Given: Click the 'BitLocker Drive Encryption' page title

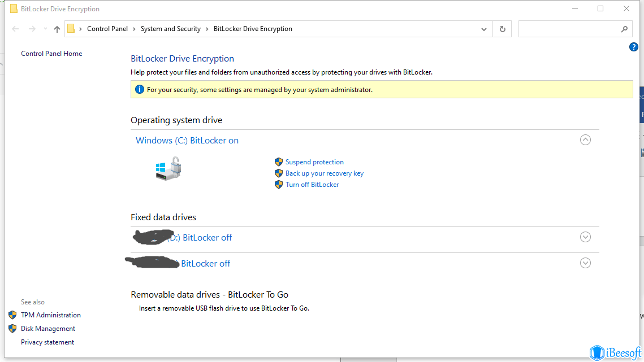Looking at the screenshot, I should click(x=183, y=59).
